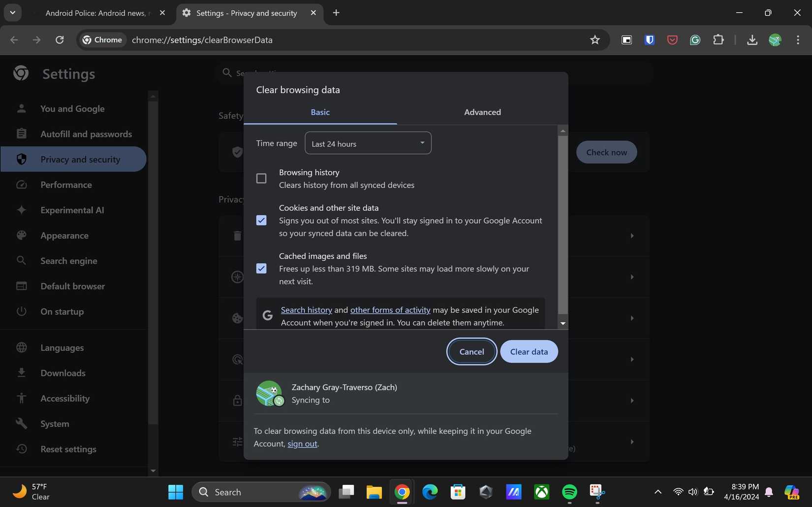Open Spotify from the taskbar
The width and height of the screenshot is (812, 507).
pyautogui.click(x=568, y=491)
